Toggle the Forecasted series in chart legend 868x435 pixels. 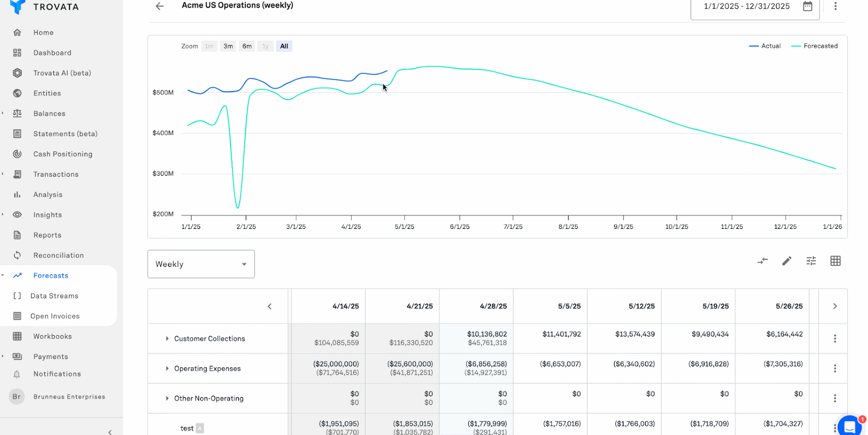815,46
